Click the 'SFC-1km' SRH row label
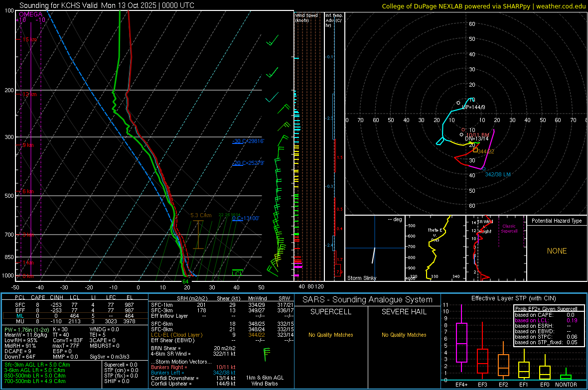The width and height of the screenshot is (588, 390). (x=161, y=305)
